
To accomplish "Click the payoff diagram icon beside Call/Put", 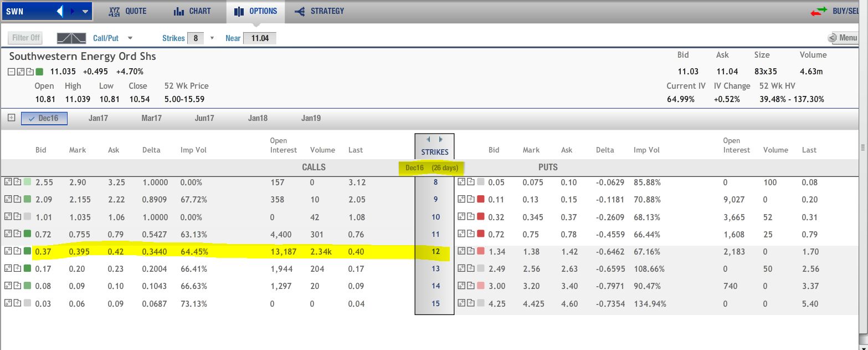I will click(71, 38).
